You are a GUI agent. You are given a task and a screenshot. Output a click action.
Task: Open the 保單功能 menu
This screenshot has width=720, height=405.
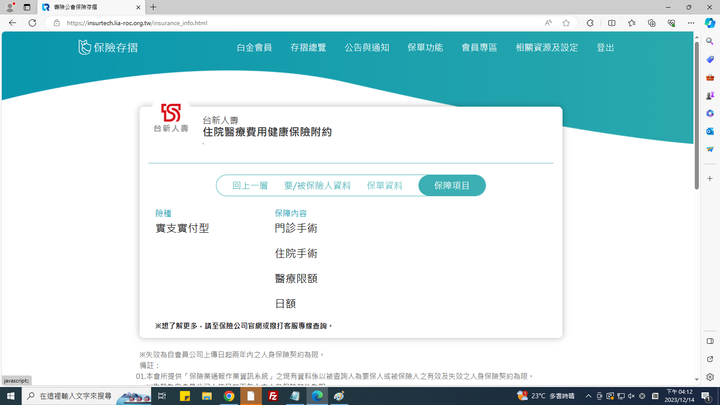[x=425, y=47]
